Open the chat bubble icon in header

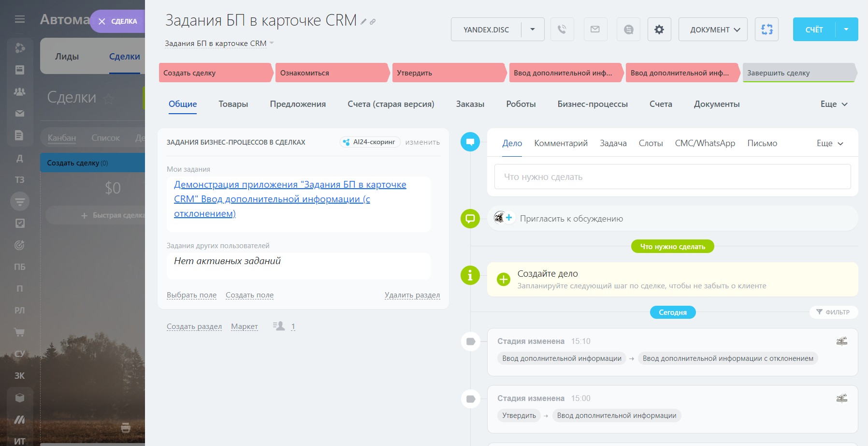(x=628, y=30)
